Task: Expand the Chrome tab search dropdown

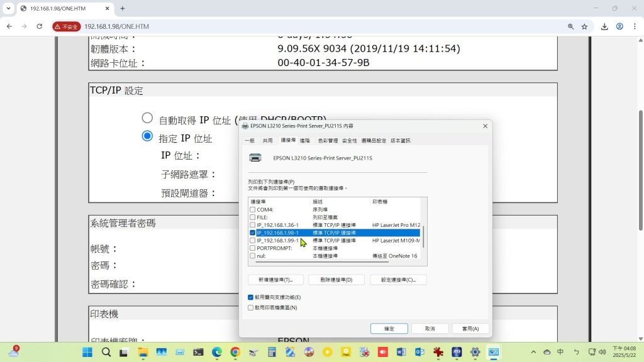Action: click(x=8, y=8)
